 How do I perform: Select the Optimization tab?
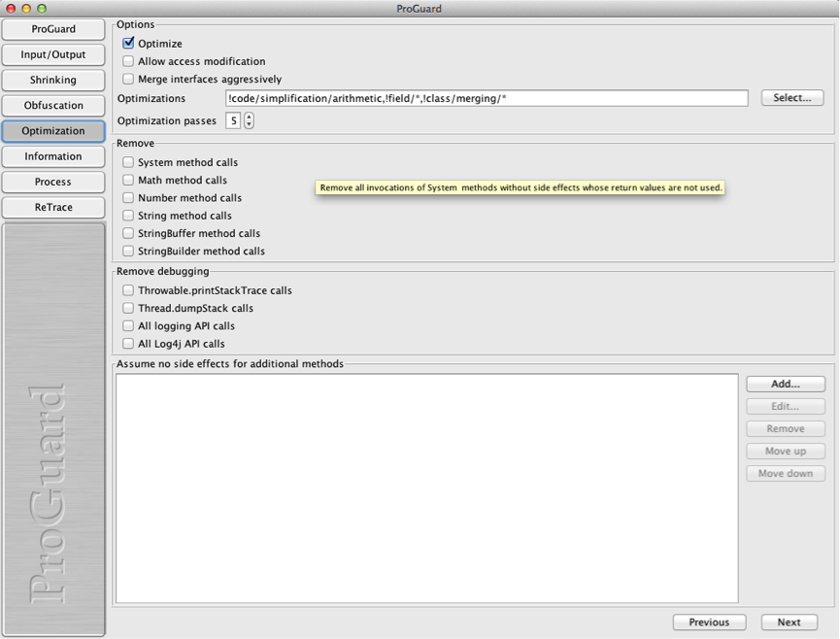click(x=53, y=131)
